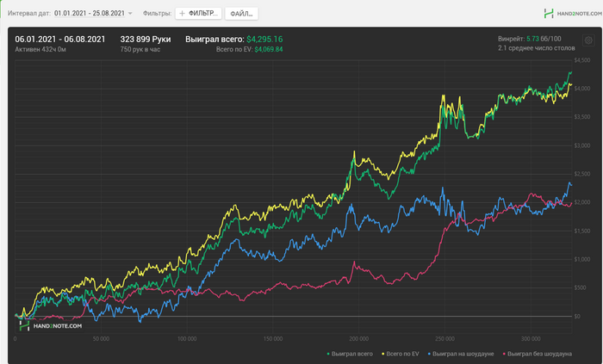The height and width of the screenshot is (364, 603).
Task: Toggle the Всего по EV legend entry
Action: tap(400, 354)
